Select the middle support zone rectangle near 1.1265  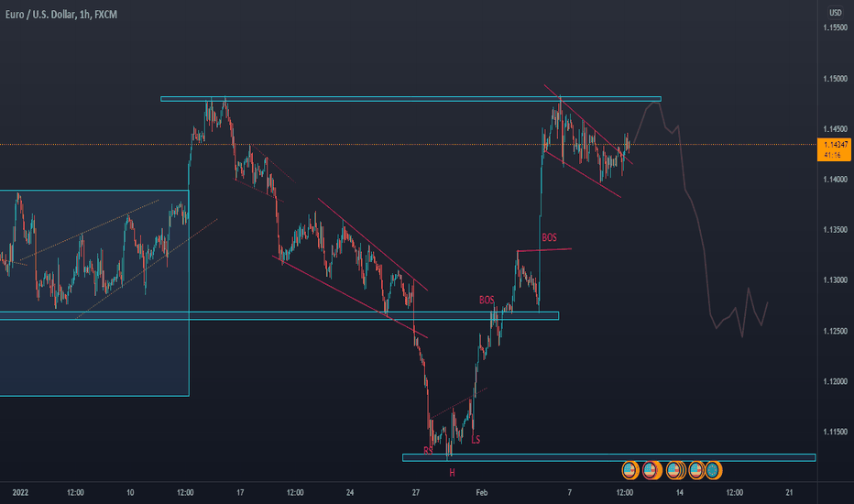click(x=279, y=315)
